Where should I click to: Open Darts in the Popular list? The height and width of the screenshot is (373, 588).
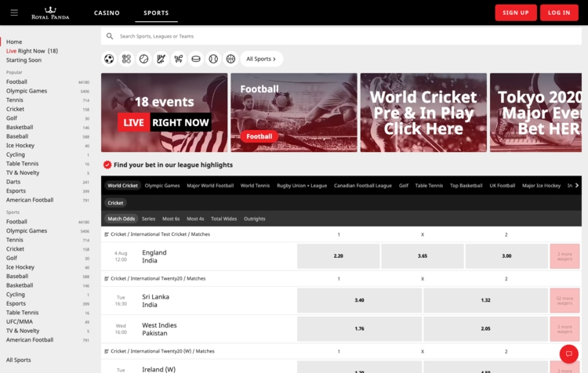coord(13,182)
